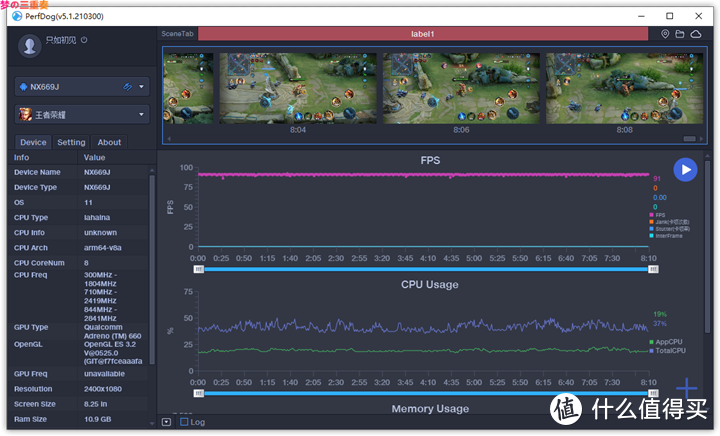Select the Ram Size 10.9 GB value

(x=97, y=419)
